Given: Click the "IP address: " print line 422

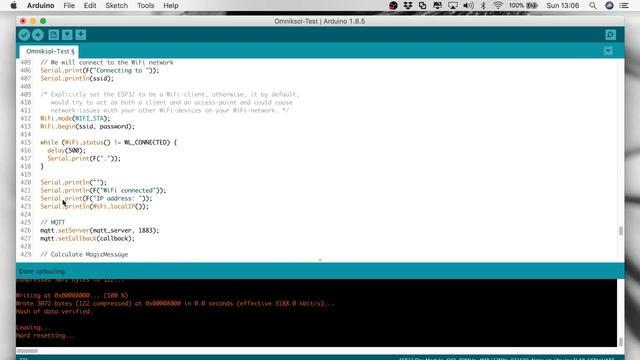Looking at the screenshot, I should point(96,198).
